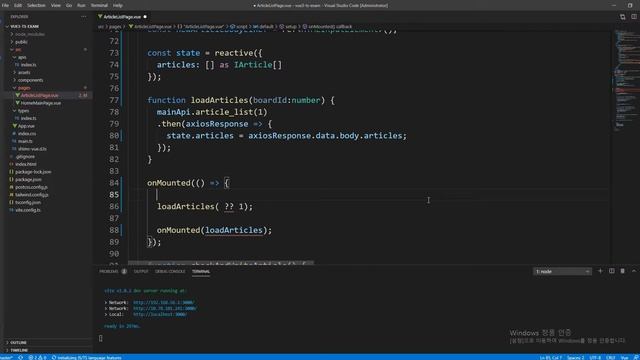This screenshot has width=640, height=360.
Task: Open index.css in the explorer
Action: click(27, 133)
